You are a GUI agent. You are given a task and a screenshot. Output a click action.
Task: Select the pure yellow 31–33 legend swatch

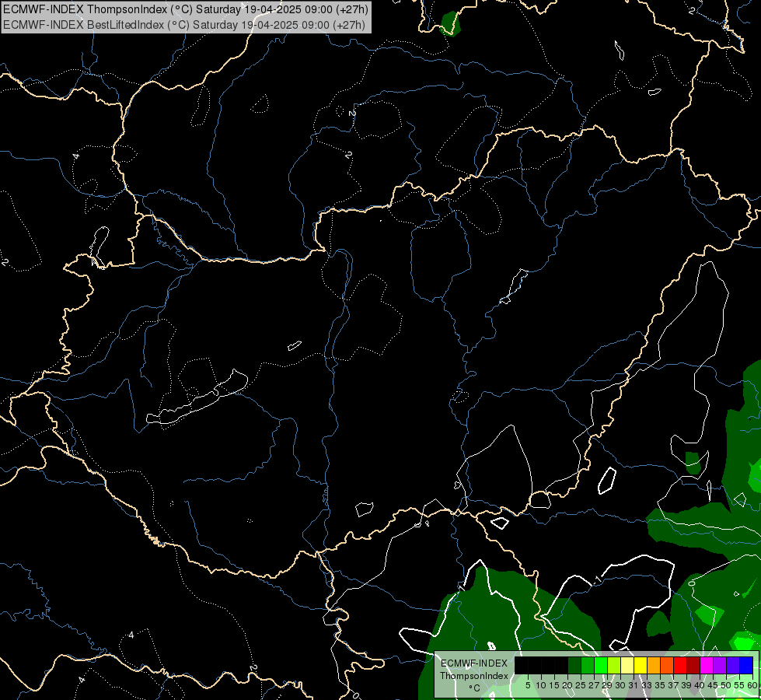641,666
